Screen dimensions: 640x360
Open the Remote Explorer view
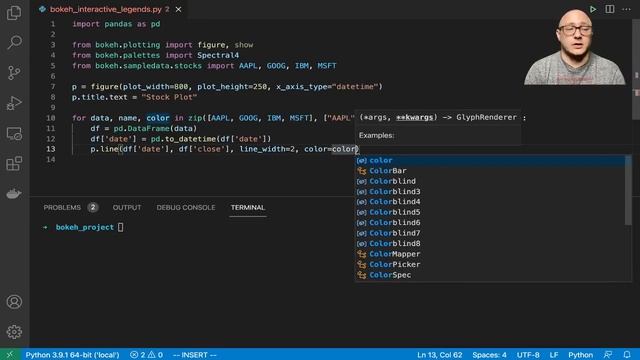tap(14, 133)
